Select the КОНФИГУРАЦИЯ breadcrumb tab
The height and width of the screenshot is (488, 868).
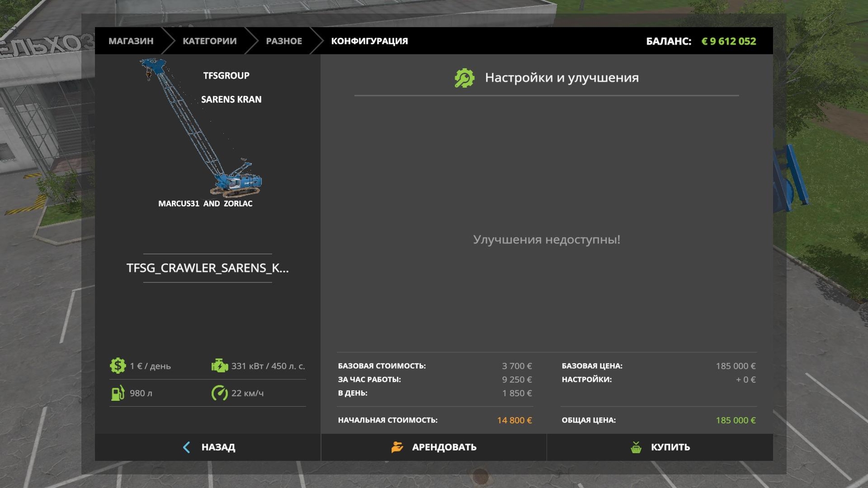click(369, 41)
